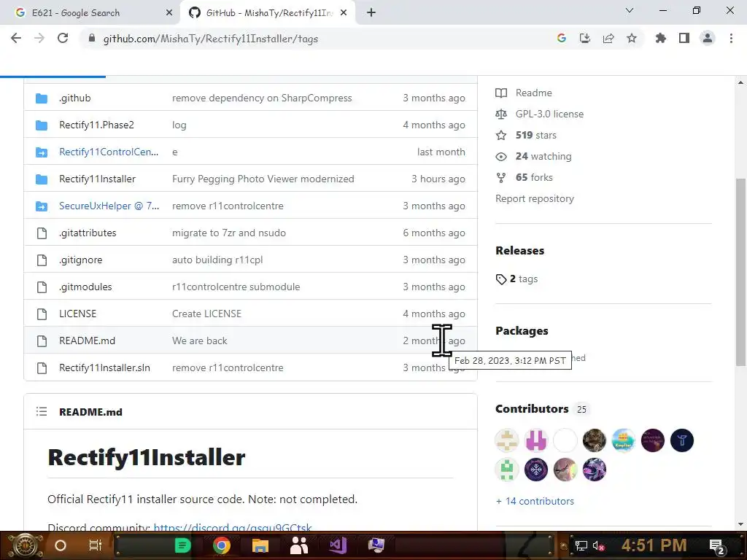Viewport: 747px width, 560px height.
Task: Click the green pixel contributor avatar
Action: [507, 470]
